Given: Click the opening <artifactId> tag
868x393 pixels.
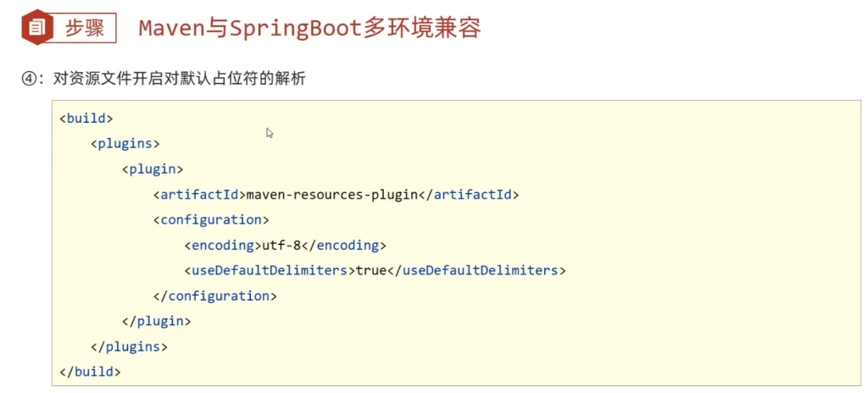Looking at the screenshot, I should [199, 194].
